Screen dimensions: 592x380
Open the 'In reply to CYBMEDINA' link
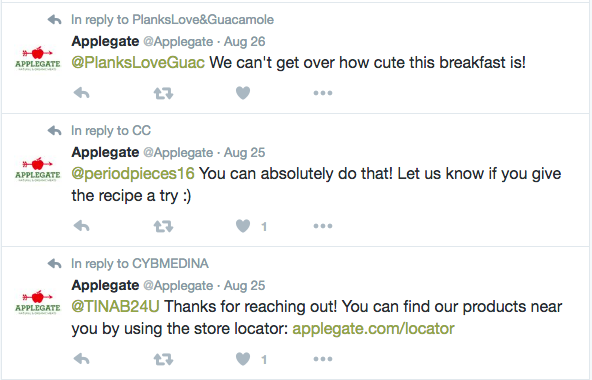[140, 263]
